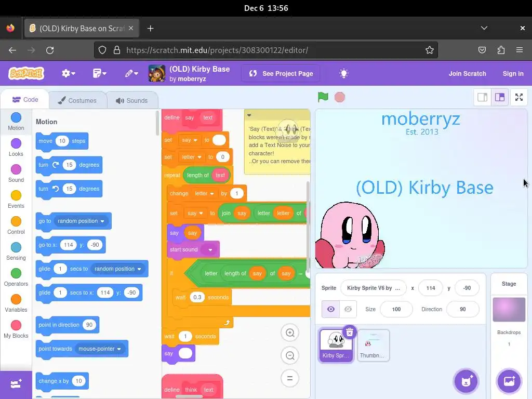Select the Variables block category
The width and height of the screenshot is (532, 399).
(16, 303)
